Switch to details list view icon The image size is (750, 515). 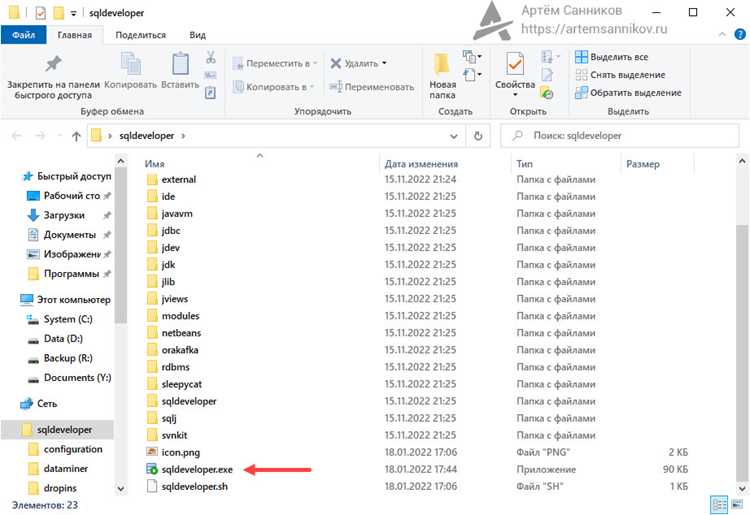coord(719,504)
